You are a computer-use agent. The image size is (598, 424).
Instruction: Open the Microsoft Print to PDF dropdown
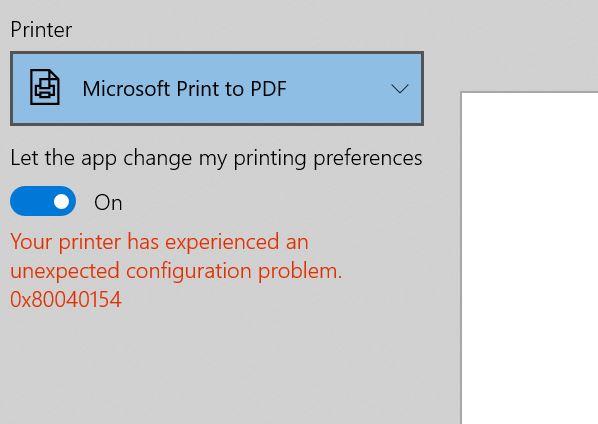tap(217, 88)
